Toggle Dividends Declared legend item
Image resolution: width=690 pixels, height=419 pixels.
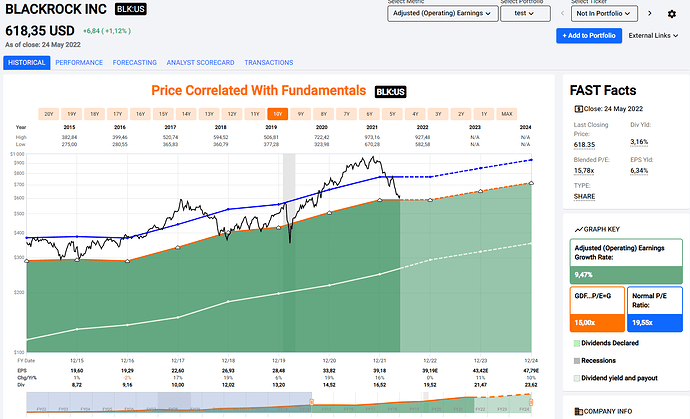tap(606, 343)
